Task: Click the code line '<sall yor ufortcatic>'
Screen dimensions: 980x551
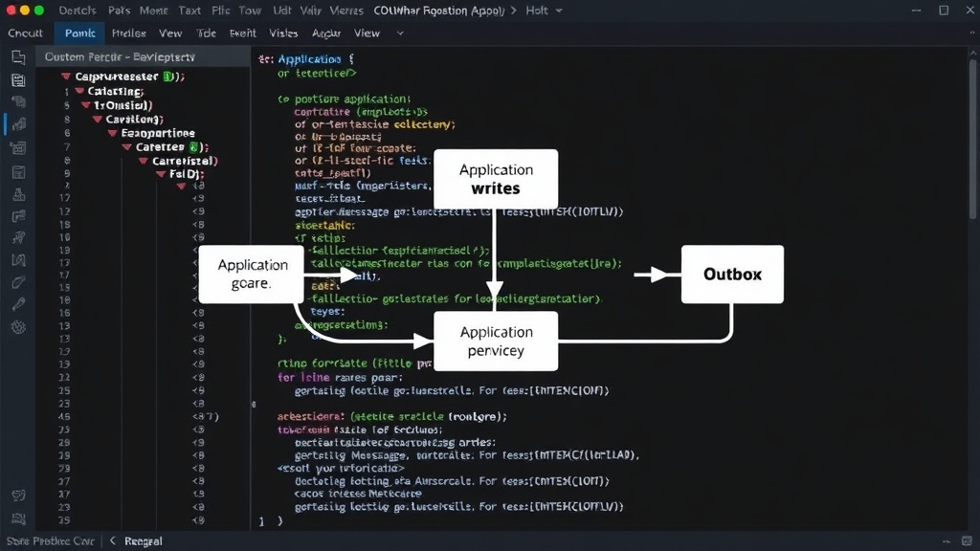Action: pos(341,468)
